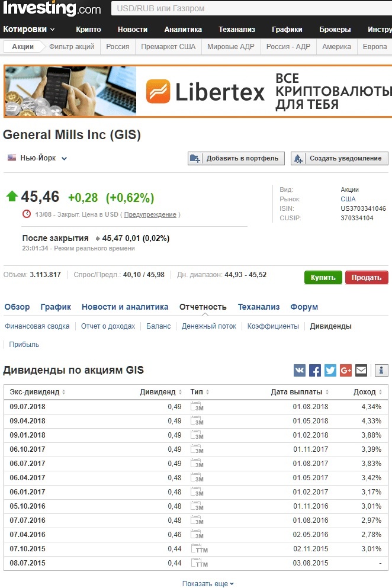Open Теханализ in top navigation bar
The height and width of the screenshot is (588, 392).
[x=237, y=29]
